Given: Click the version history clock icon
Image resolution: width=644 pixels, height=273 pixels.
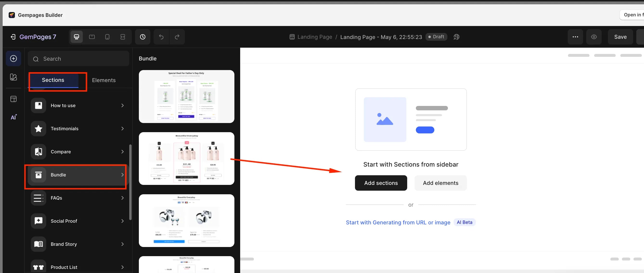Looking at the screenshot, I should point(142,37).
